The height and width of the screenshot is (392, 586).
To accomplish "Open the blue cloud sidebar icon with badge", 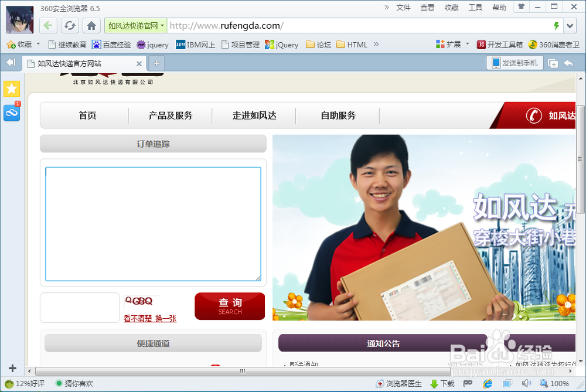I will pos(12,113).
